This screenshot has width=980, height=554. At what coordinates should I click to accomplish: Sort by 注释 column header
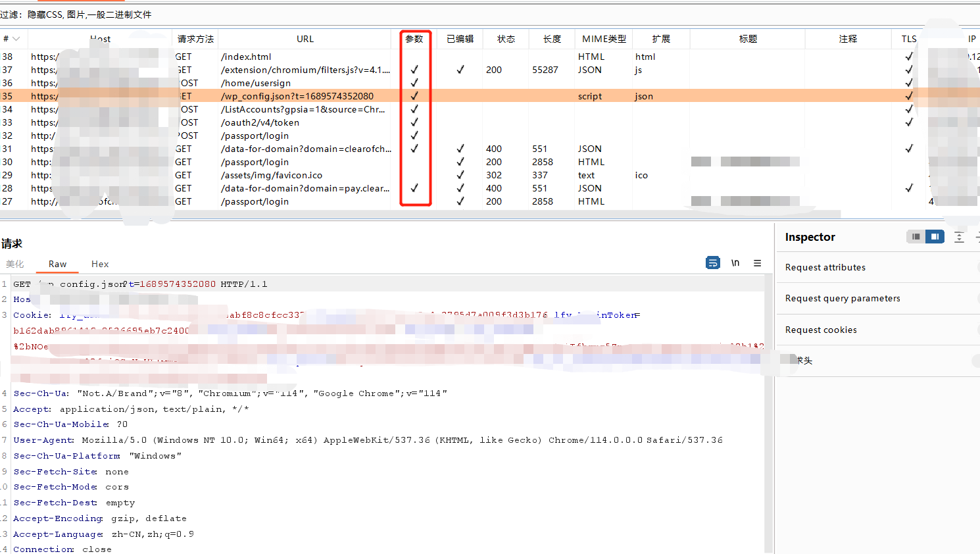[848, 39]
